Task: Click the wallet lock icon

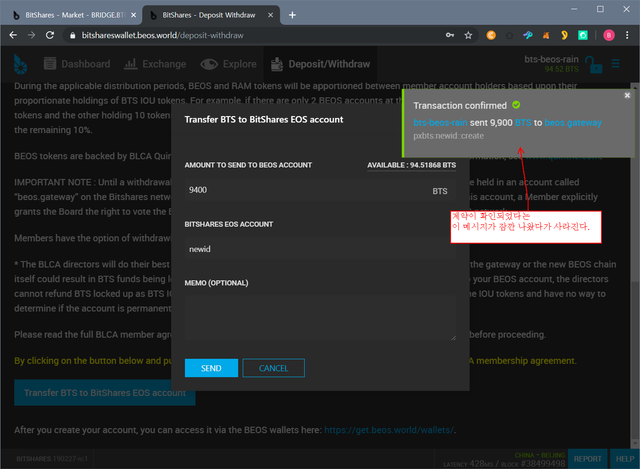Action: 593,64
